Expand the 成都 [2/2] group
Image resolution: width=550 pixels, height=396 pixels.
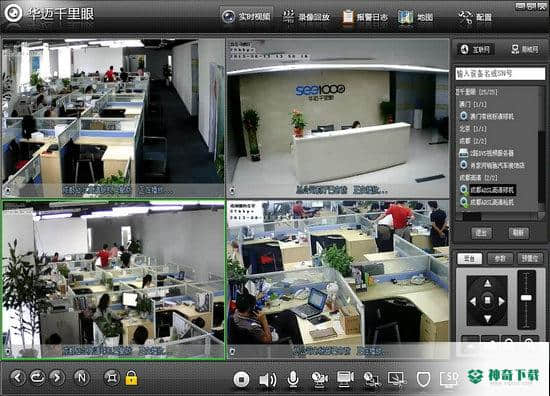pyautogui.click(x=472, y=141)
